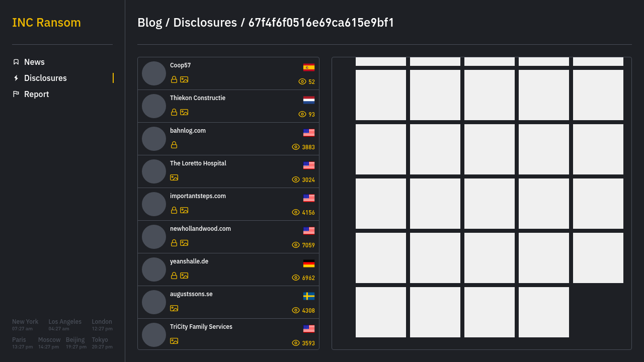Click the eye views icon for yeanshalle.de
The height and width of the screenshot is (362, 644).
(x=296, y=278)
